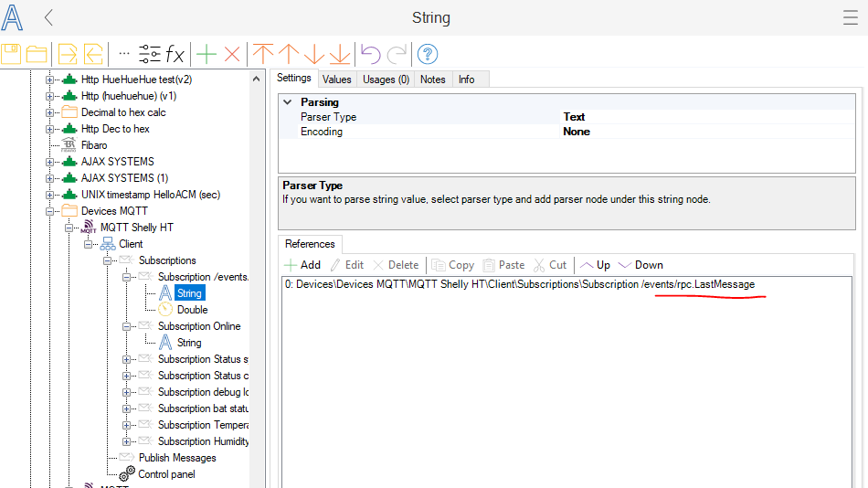Screen dimensions: 868x488
Task: Open help with the question mark icon
Action: (428, 54)
